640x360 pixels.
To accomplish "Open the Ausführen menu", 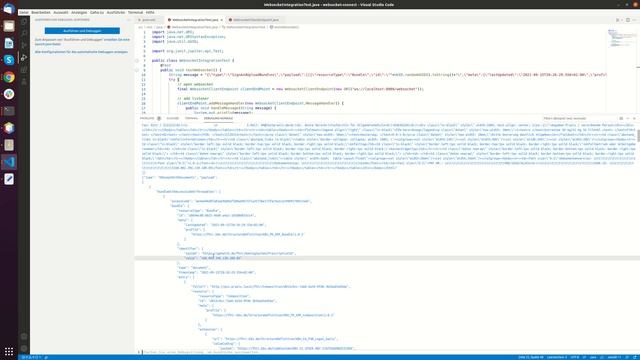I will pos(116,13).
